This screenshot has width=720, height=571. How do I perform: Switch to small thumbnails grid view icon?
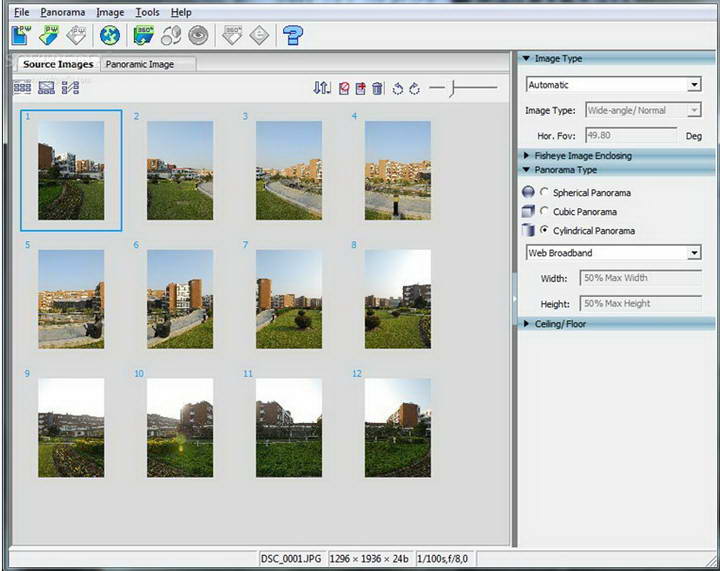(22, 88)
